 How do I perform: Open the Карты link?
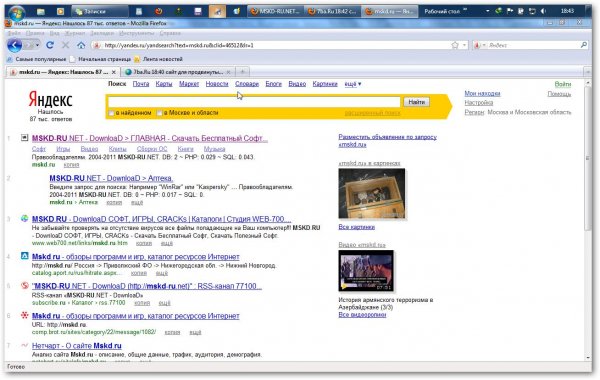pos(164,84)
